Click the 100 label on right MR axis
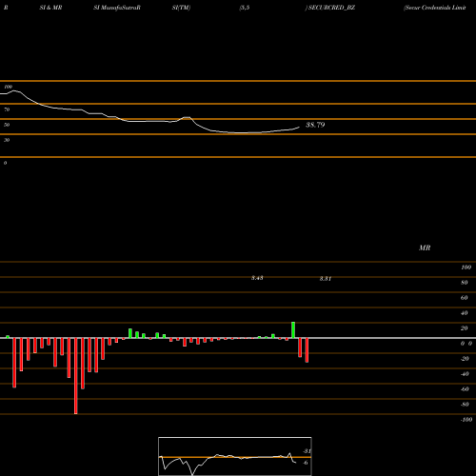 [x=466, y=268]
